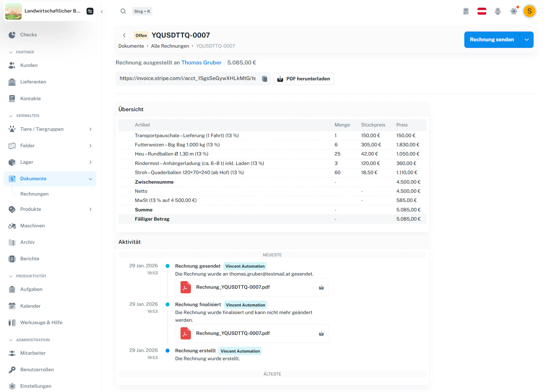Expand Produkte submenu chevron

click(90, 209)
